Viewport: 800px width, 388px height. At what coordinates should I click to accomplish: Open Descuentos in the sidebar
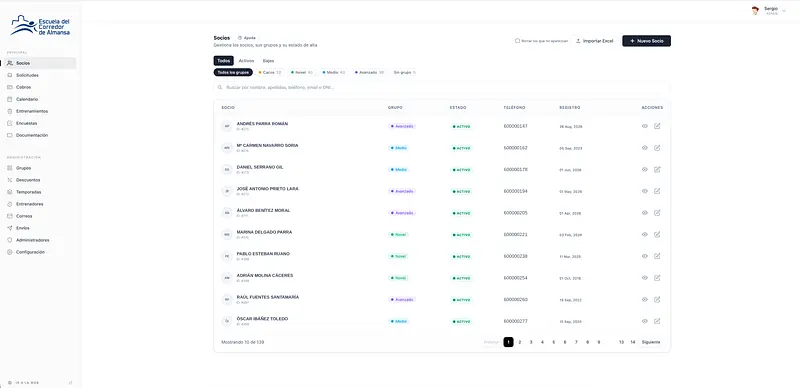tap(41, 180)
